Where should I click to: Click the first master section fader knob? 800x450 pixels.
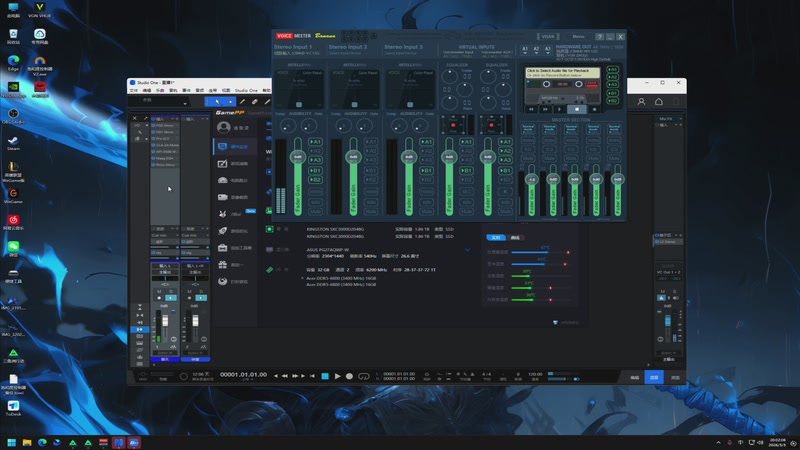coord(532,180)
